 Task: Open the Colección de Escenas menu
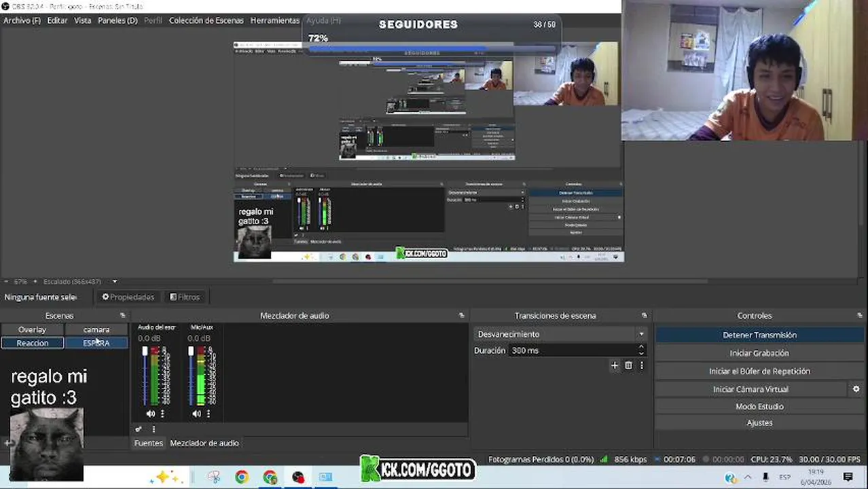point(206,20)
